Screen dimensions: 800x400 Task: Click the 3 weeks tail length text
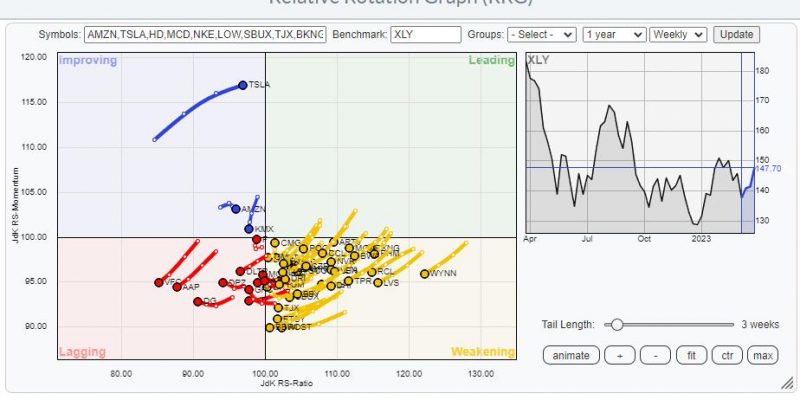click(760, 324)
